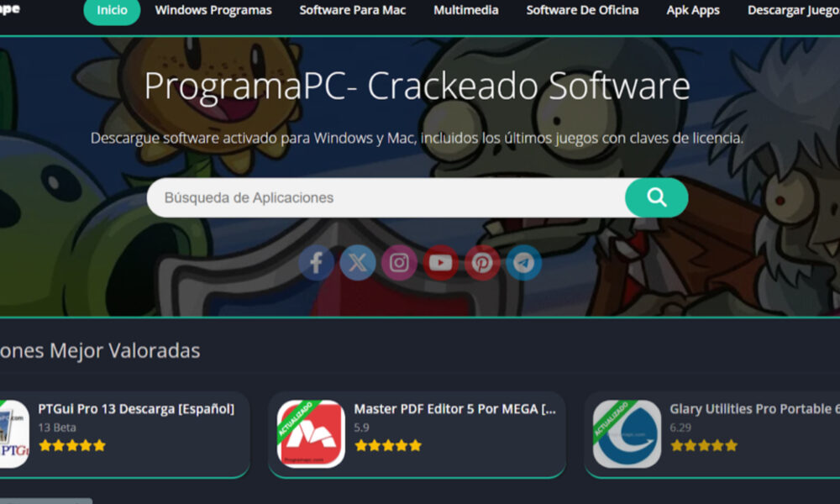Select the Inicio menu tab

[x=112, y=10]
